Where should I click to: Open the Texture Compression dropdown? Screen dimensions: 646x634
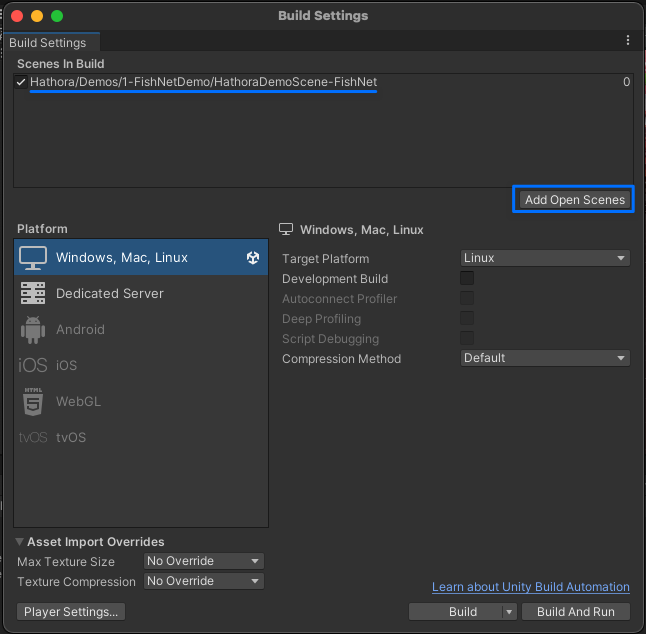[204, 581]
